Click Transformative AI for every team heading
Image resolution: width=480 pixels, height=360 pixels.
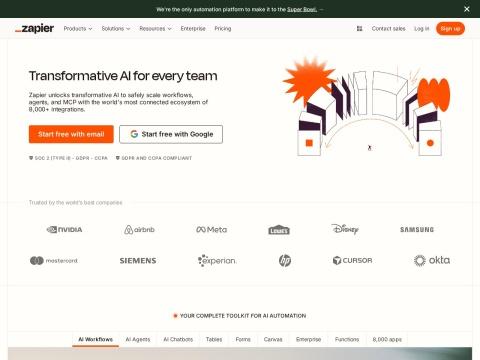pos(123,76)
